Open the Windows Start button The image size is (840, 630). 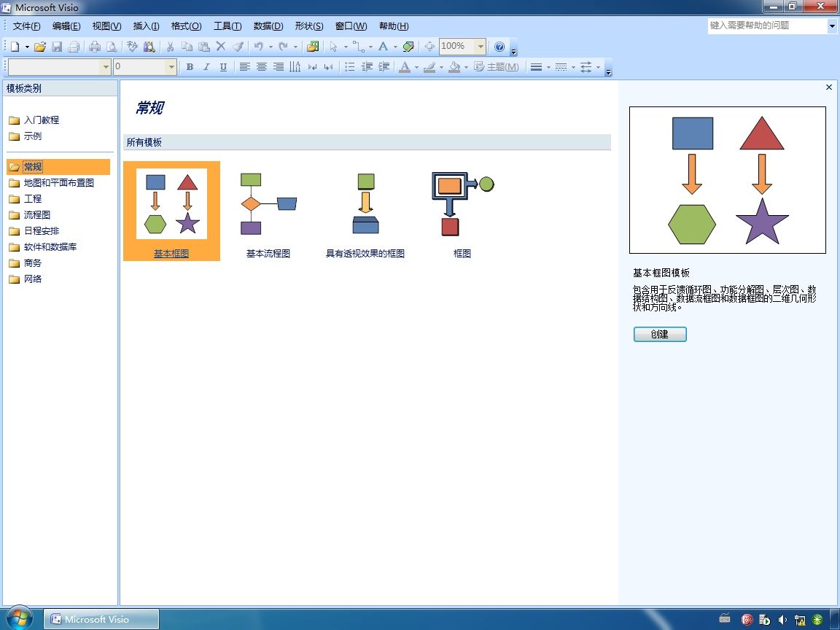(x=19, y=618)
